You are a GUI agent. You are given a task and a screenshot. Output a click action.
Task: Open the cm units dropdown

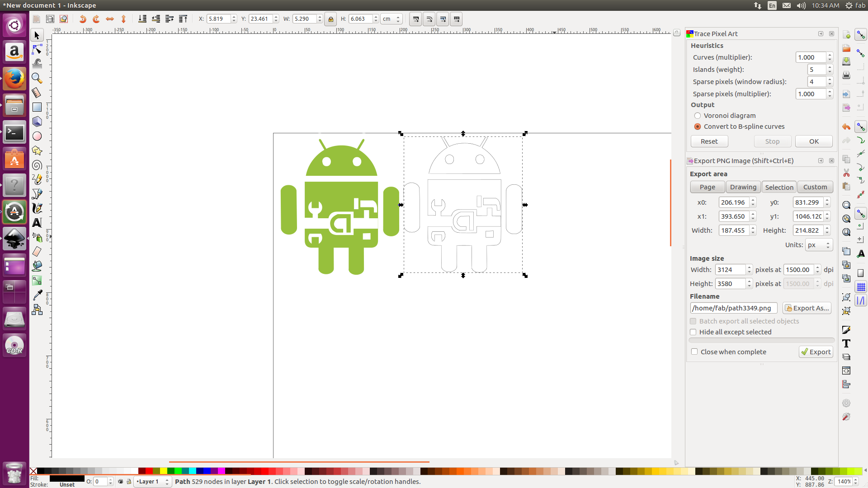pyautogui.click(x=392, y=19)
